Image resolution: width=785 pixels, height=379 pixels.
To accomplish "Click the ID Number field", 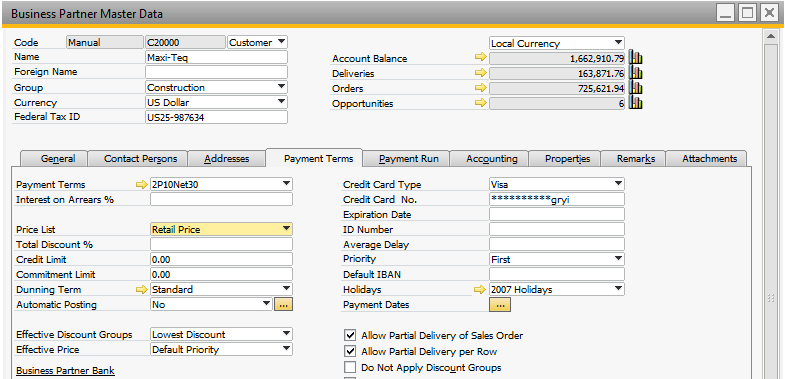I will [557, 229].
